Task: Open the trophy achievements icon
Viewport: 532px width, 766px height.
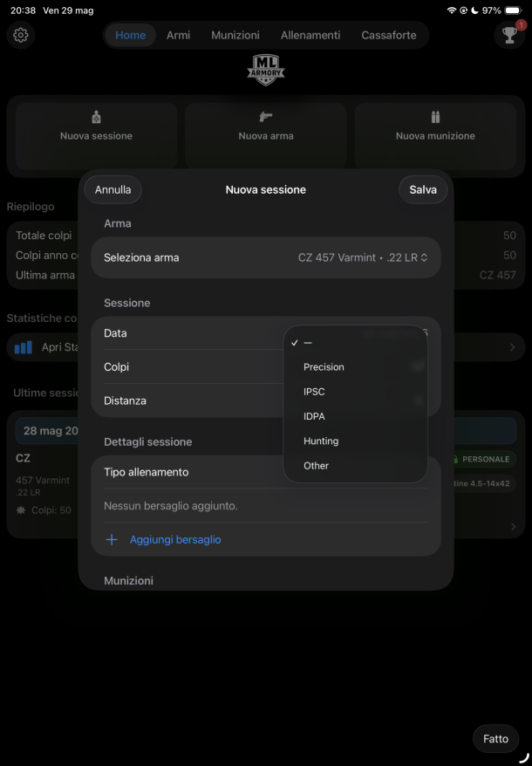Action: pos(509,35)
